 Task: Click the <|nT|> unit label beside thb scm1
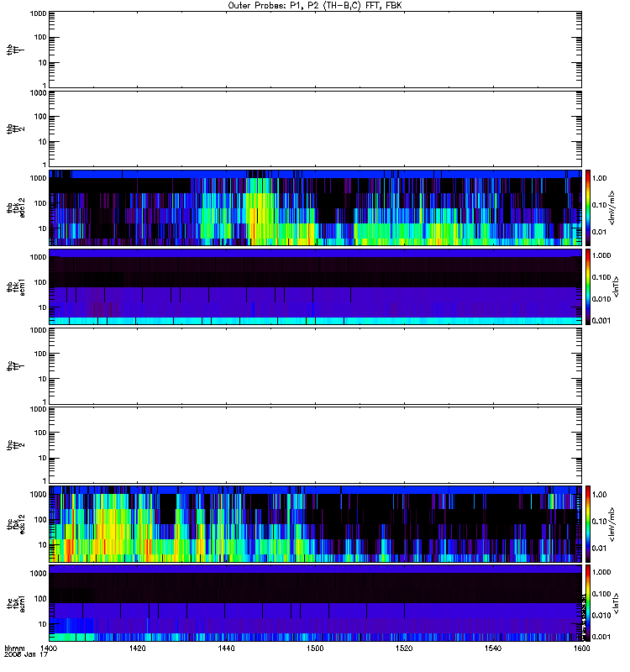pyautogui.click(x=616, y=286)
